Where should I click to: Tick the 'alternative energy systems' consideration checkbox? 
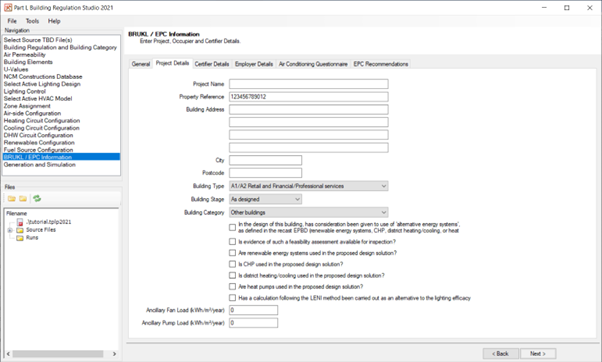(x=232, y=227)
